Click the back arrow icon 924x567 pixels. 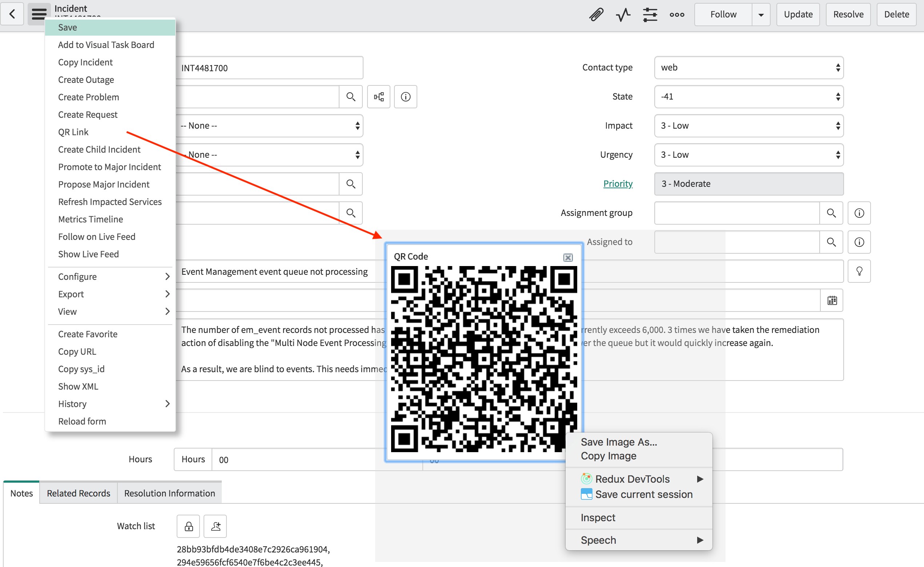point(12,14)
